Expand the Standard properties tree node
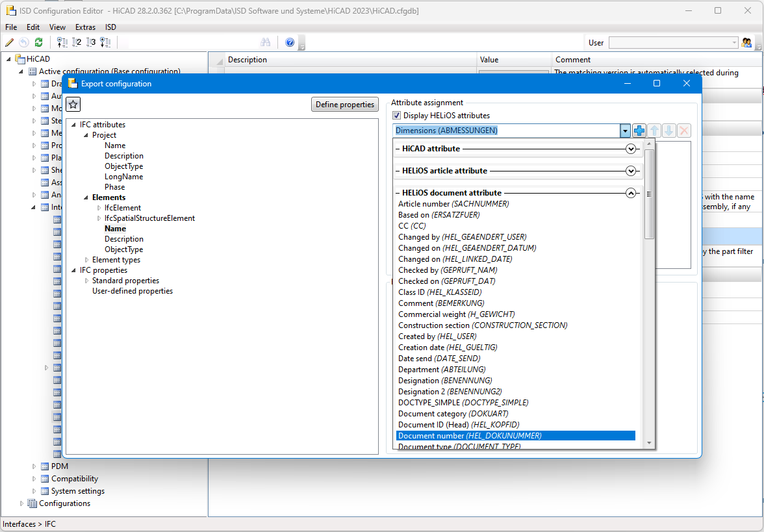764x532 pixels. (86, 281)
